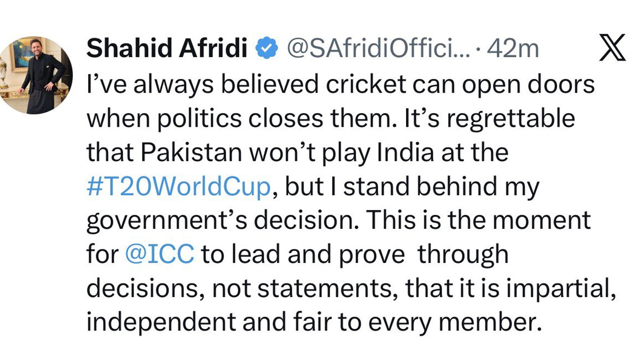Click the X logo icon

(612, 48)
